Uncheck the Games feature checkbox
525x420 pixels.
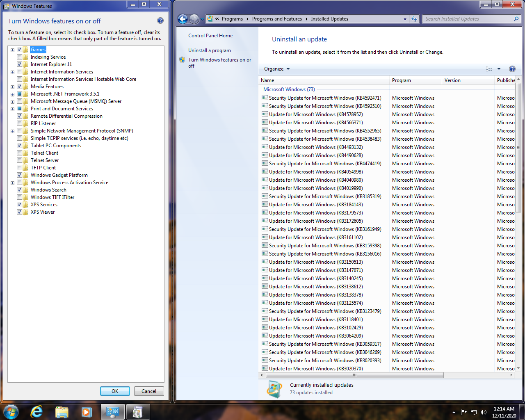click(19, 50)
